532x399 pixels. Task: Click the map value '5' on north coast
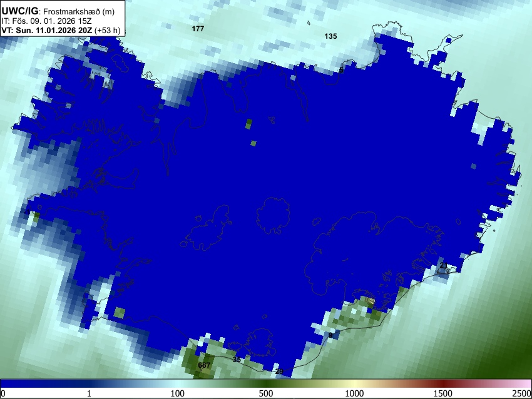click(x=341, y=70)
